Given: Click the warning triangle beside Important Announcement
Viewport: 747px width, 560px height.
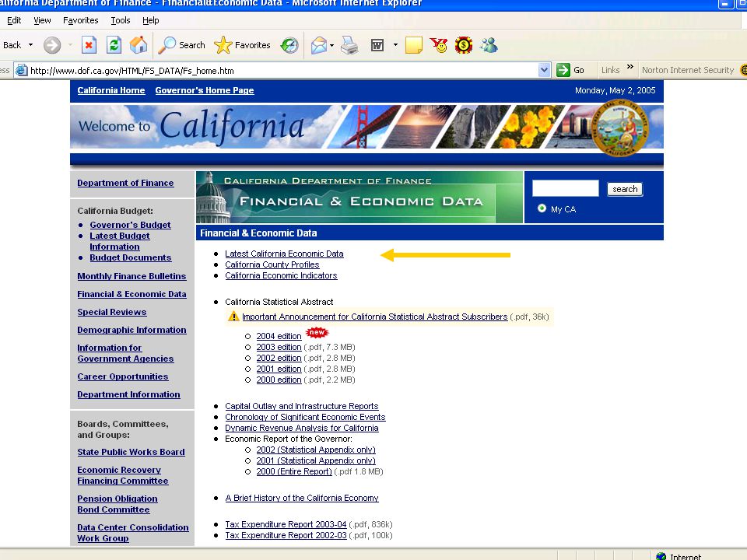Looking at the screenshot, I should (233, 317).
